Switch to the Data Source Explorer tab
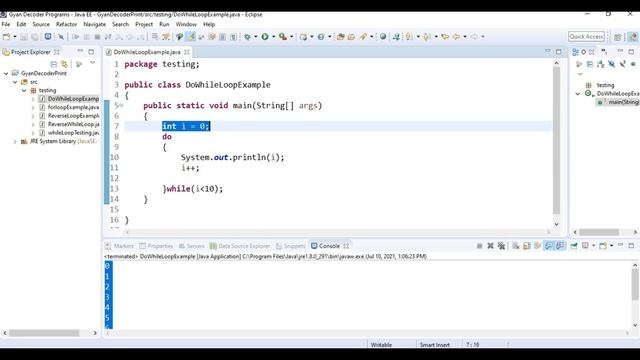Viewport: 640px width, 360px height. (x=240, y=246)
